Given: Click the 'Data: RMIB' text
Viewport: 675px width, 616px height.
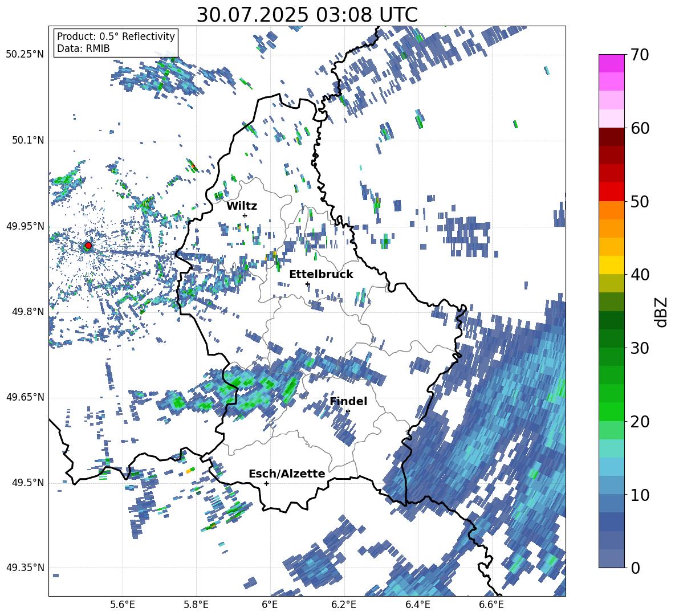Looking at the screenshot, I should (x=83, y=48).
